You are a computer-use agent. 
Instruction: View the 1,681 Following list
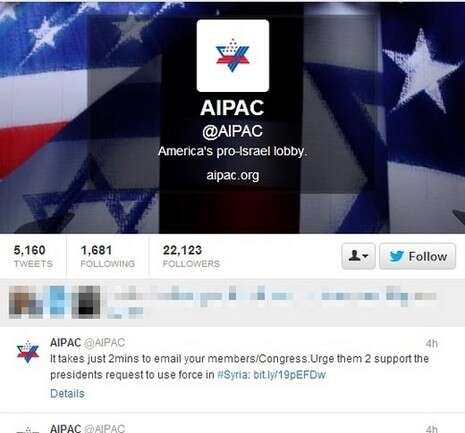(x=108, y=256)
